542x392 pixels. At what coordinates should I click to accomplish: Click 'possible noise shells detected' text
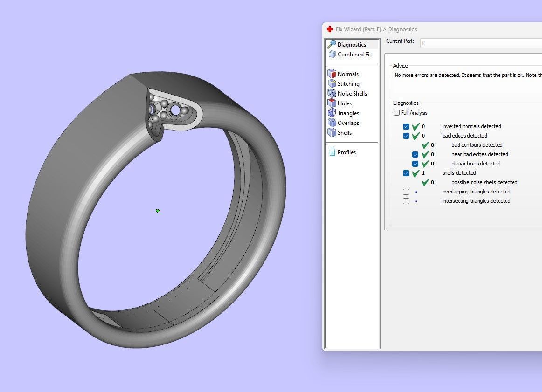(x=484, y=182)
